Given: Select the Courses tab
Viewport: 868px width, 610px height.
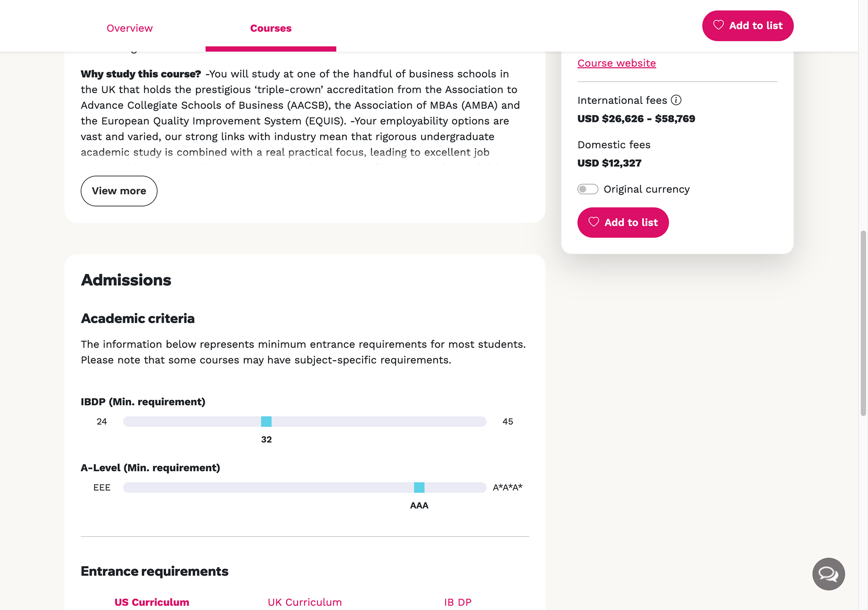Looking at the screenshot, I should (271, 28).
